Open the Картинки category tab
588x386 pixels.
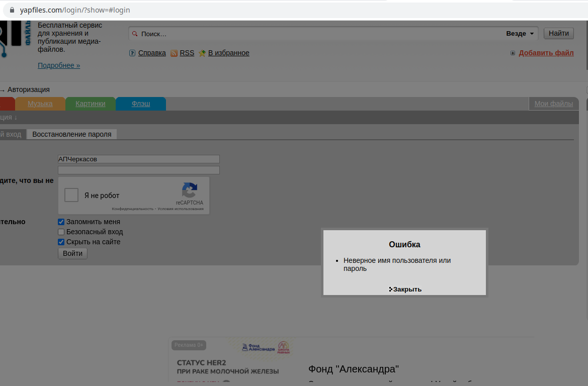tap(91, 104)
